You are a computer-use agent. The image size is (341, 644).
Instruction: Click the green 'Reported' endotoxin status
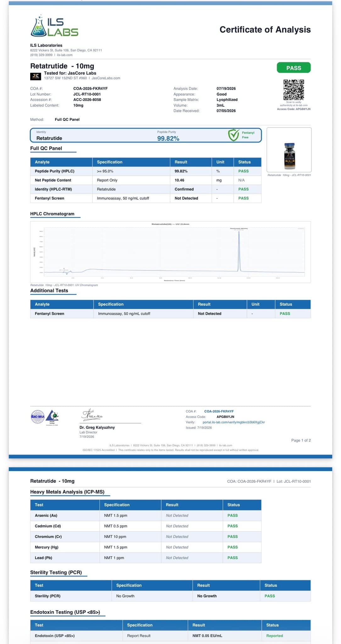[x=275, y=636]
